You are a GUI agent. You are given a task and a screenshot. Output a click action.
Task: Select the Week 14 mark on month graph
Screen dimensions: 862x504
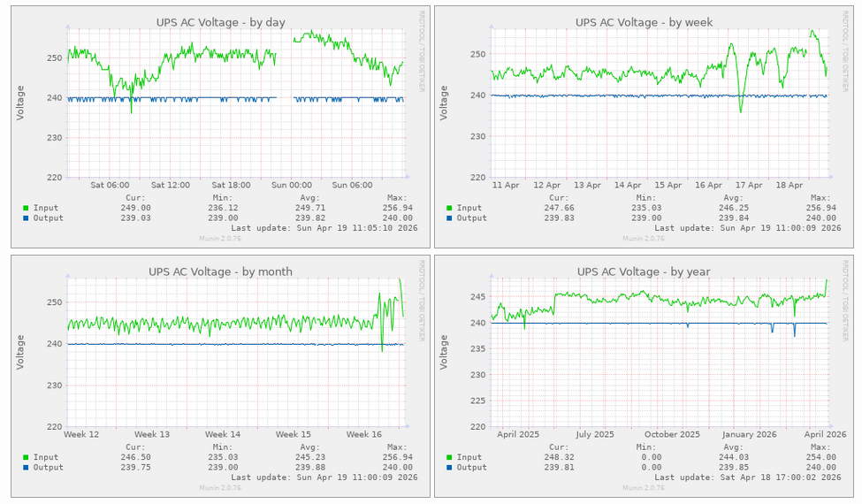pos(222,434)
